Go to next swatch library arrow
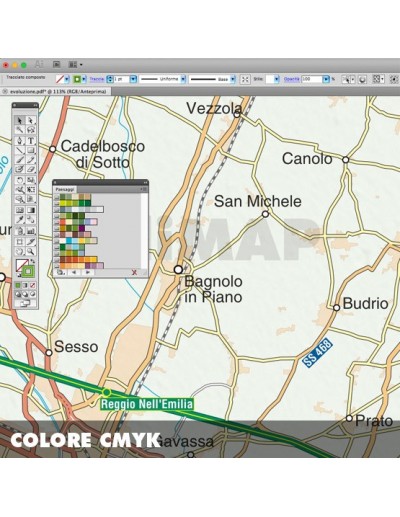 tap(88, 272)
